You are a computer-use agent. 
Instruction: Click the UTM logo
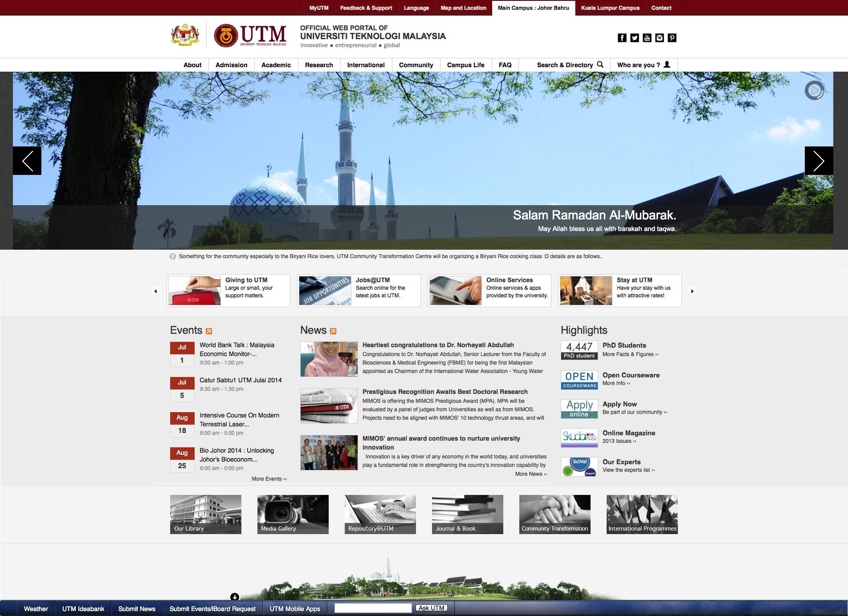click(x=250, y=35)
